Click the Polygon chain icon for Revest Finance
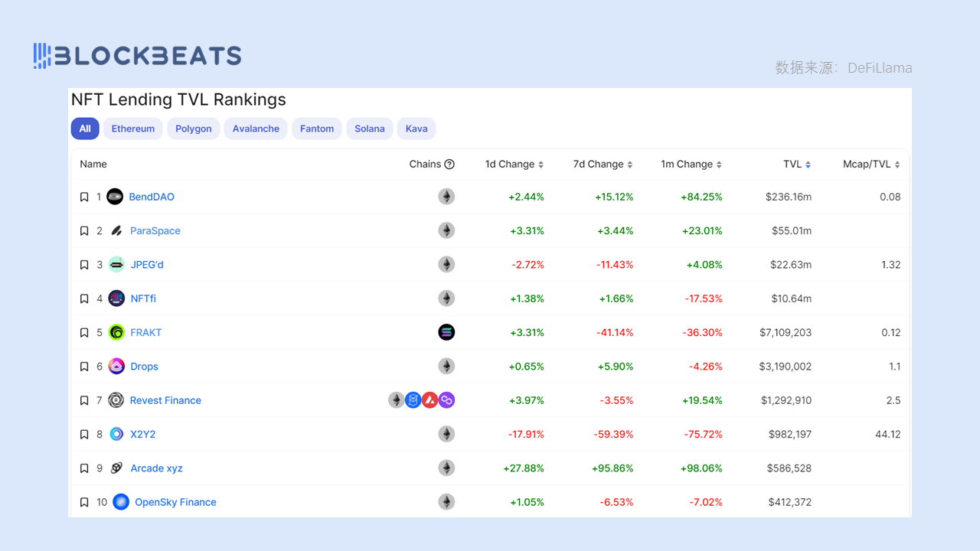This screenshot has width=980, height=551. [x=446, y=400]
